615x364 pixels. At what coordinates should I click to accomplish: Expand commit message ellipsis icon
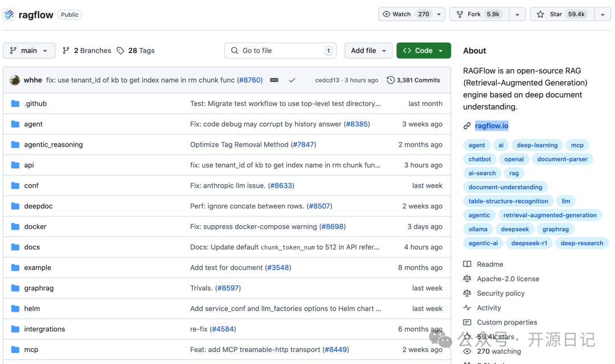(274, 80)
